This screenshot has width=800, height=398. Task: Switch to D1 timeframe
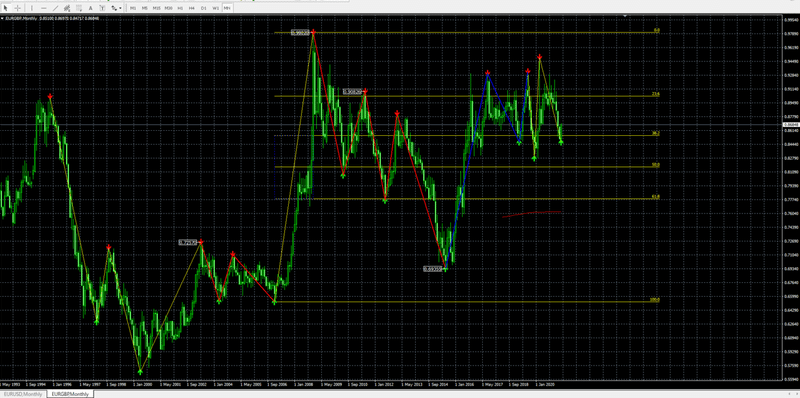[204, 8]
